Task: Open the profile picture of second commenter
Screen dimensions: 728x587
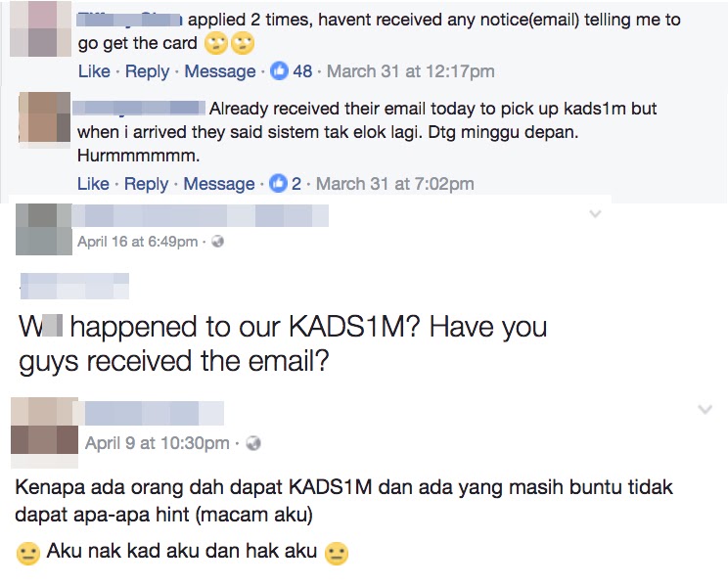Action: (x=45, y=117)
